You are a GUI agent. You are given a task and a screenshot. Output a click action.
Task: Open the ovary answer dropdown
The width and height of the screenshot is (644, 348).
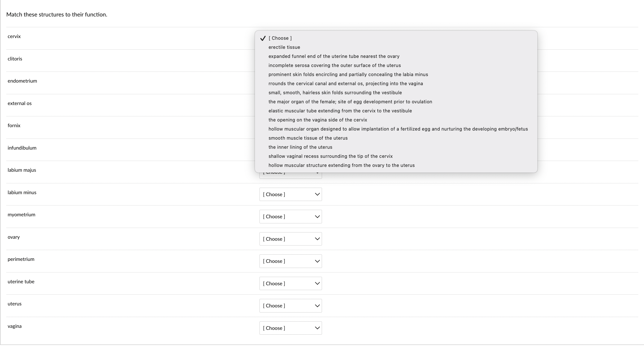click(290, 239)
